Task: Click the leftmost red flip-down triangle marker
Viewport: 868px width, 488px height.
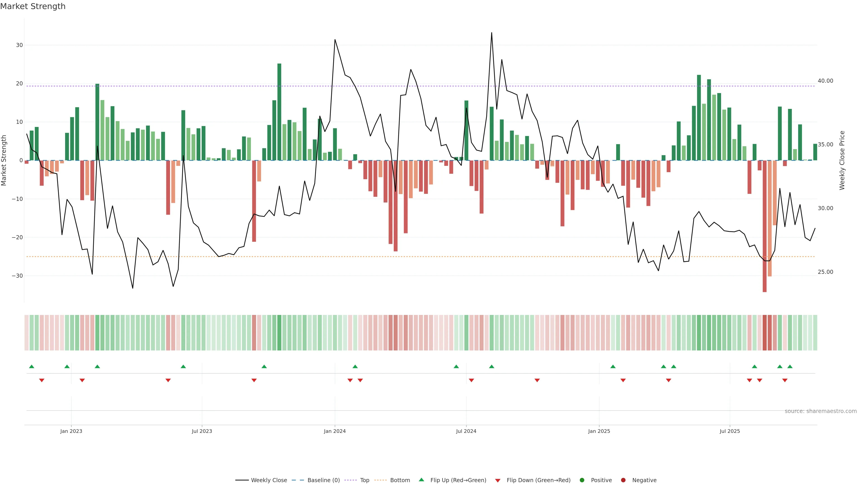Action: click(x=42, y=380)
